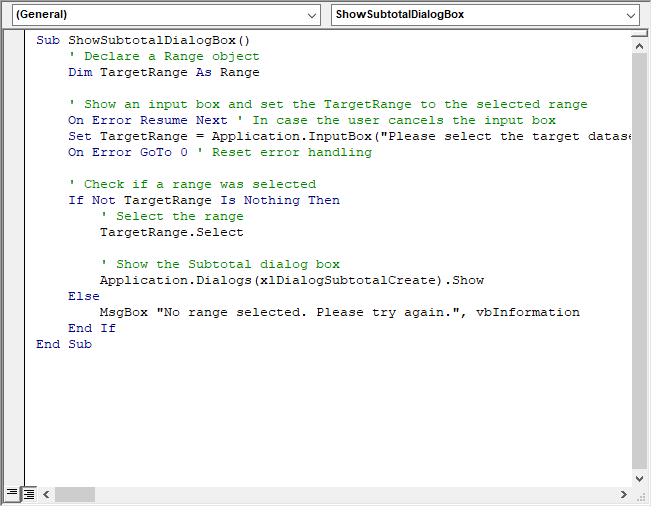Click the "' Select the range" comment

point(172,217)
